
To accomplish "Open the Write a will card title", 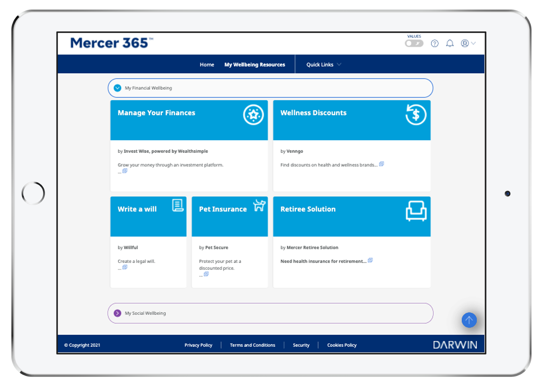I will (137, 209).
